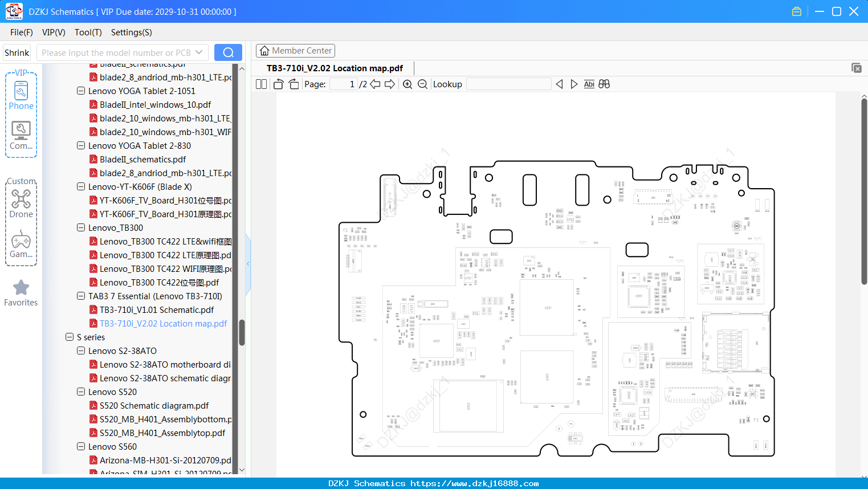Image resolution: width=868 pixels, height=489 pixels.
Task: Open Phone category in sidebar
Action: tap(21, 95)
